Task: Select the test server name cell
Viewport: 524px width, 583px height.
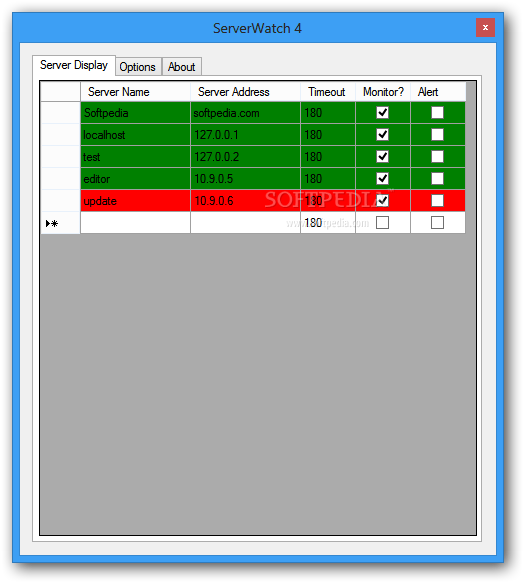Action: point(135,157)
